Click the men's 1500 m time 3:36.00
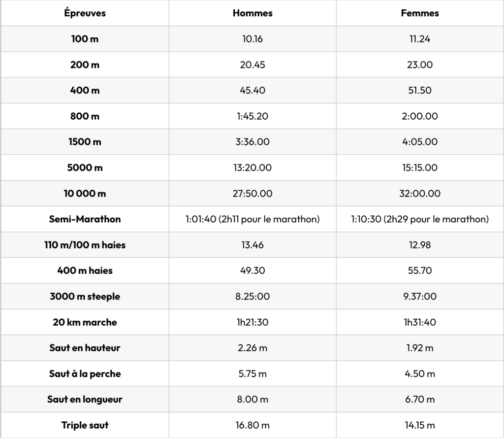The height and width of the screenshot is (438, 504). pyautogui.click(x=252, y=142)
